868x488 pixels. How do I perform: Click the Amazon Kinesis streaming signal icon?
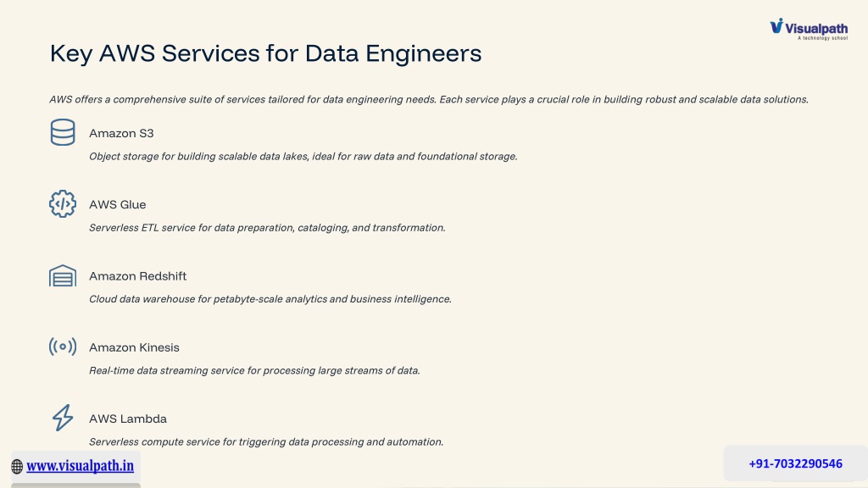click(63, 347)
